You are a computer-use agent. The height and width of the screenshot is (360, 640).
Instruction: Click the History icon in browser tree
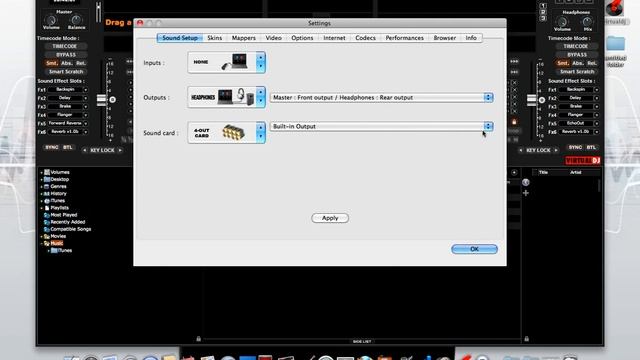point(47,193)
